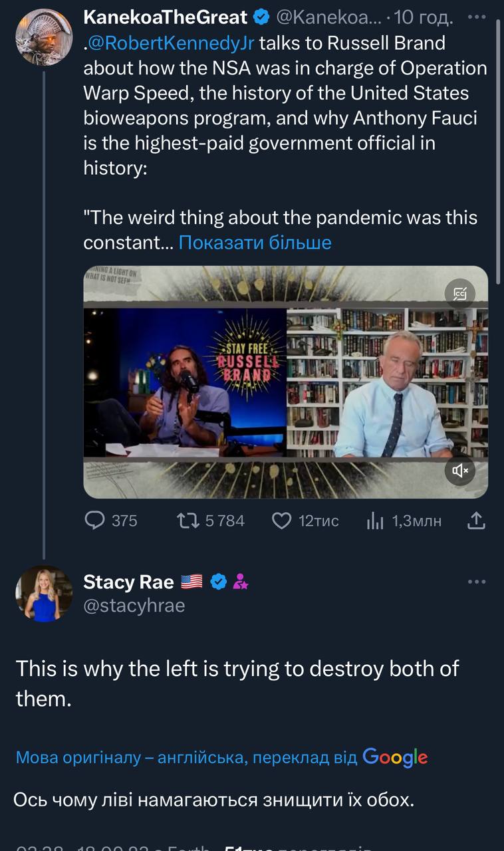The image size is (504, 851).
Task: Click the Stacy Rae display name
Action: click(x=128, y=582)
